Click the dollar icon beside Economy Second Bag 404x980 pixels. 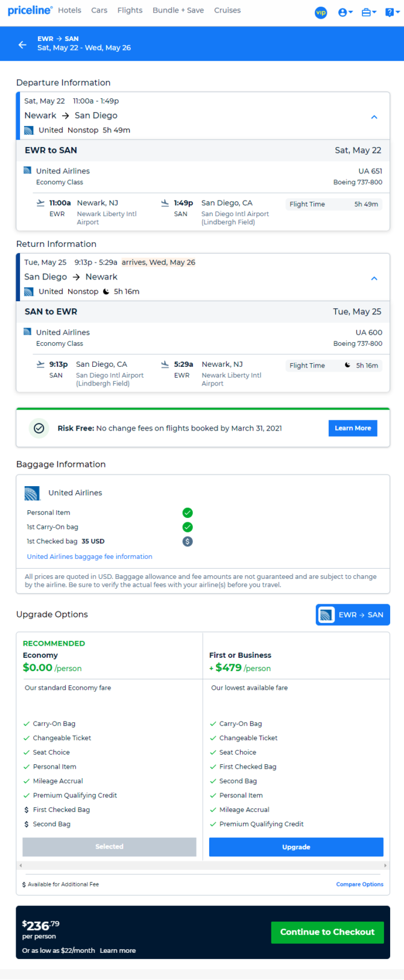point(27,825)
